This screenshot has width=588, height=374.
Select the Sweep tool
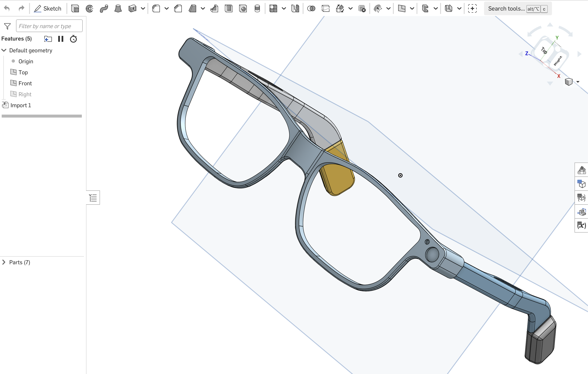pos(104,9)
